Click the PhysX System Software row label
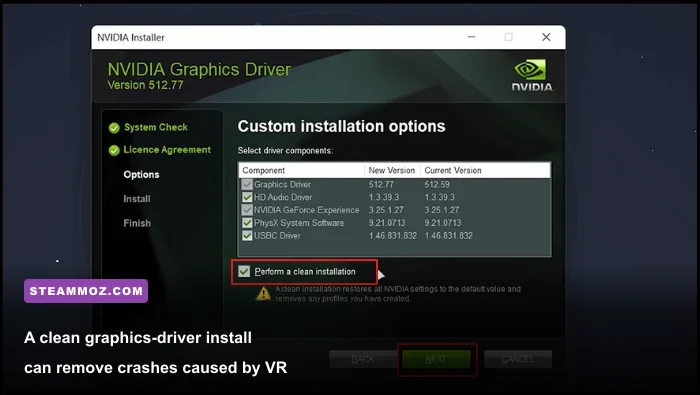 click(x=299, y=223)
